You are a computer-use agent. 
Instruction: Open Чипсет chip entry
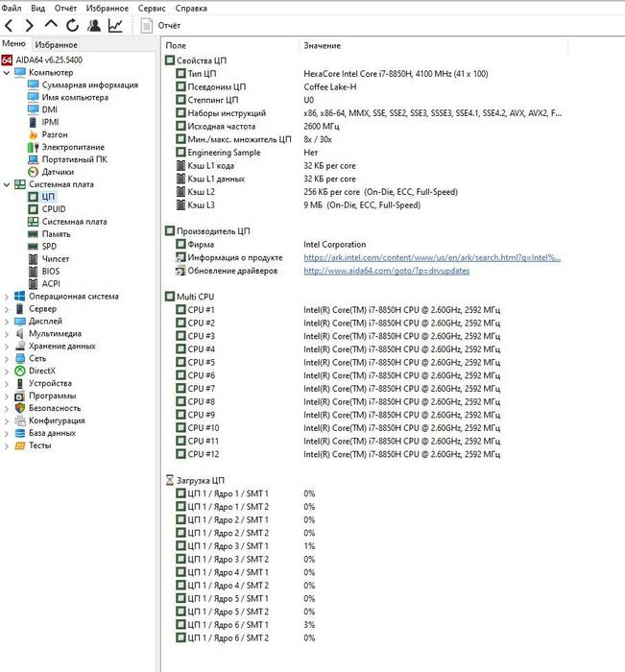[56, 259]
